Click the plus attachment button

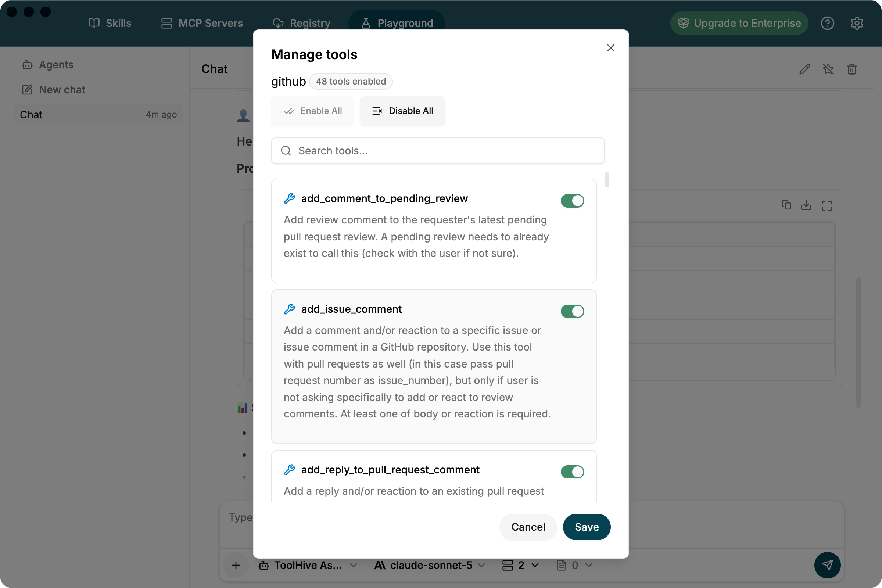[236, 565]
